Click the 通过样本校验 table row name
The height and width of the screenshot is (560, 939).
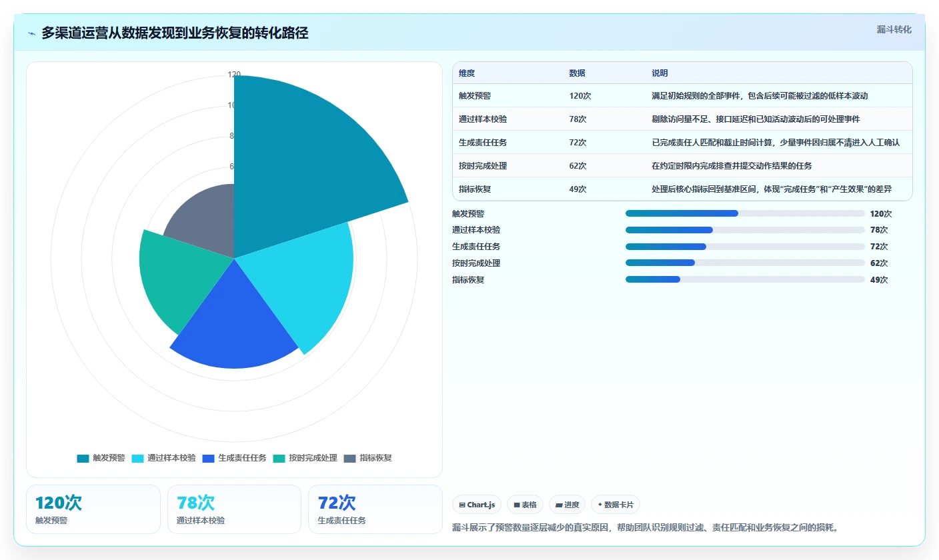click(x=483, y=119)
